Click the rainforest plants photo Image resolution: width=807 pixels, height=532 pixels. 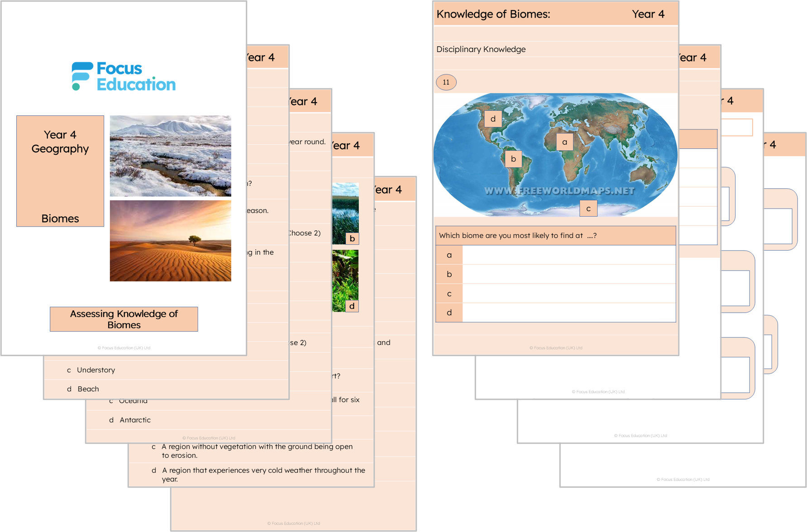click(345, 280)
